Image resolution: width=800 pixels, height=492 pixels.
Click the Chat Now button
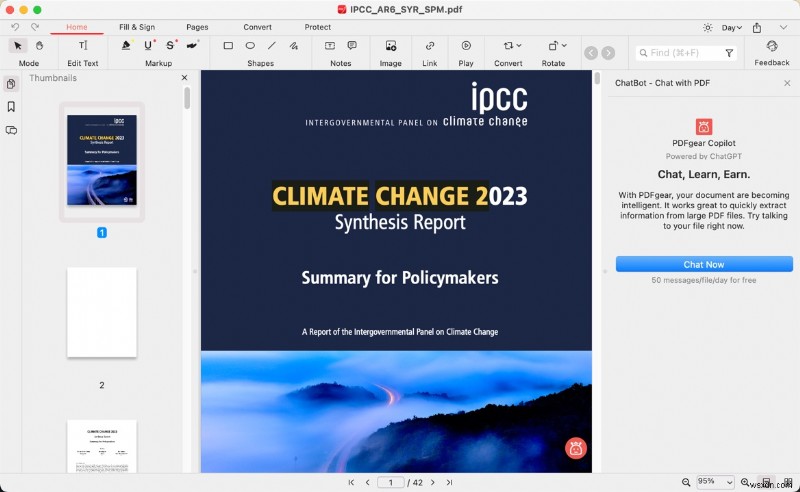click(x=704, y=264)
